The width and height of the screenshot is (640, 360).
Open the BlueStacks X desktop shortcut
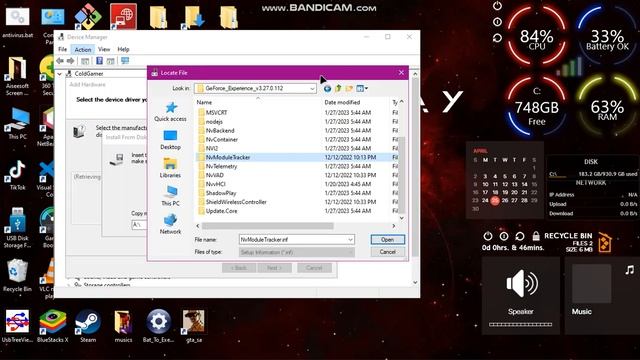click(53, 326)
